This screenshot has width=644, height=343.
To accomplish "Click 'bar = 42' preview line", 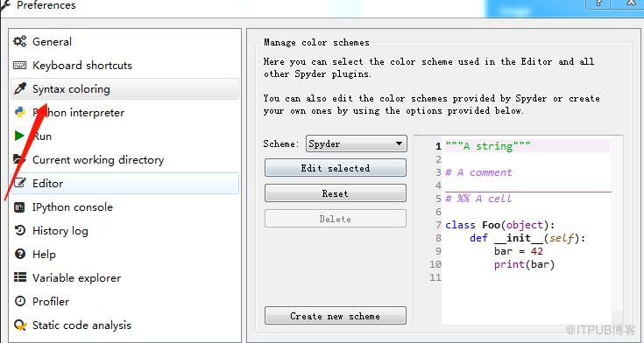I will pyautogui.click(x=519, y=251).
